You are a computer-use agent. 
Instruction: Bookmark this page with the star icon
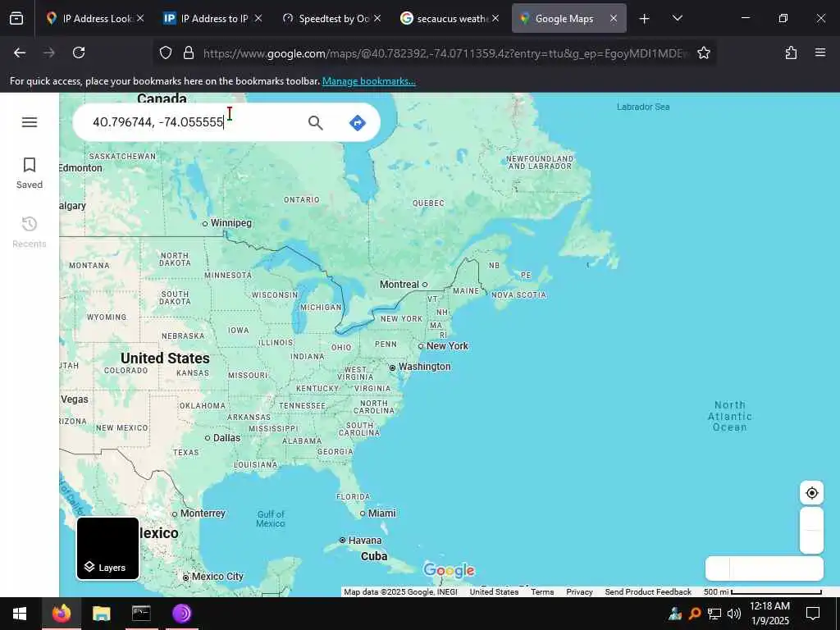pyautogui.click(x=703, y=52)
